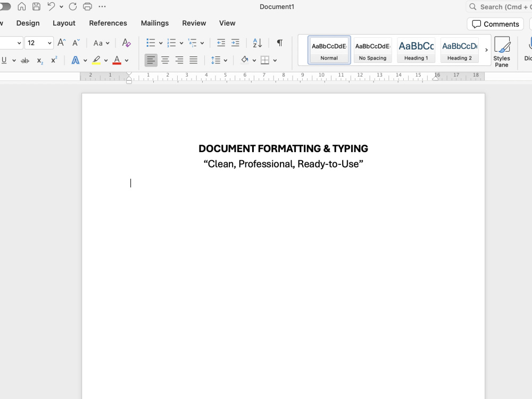Apply shading with the fill bucket
532x399 pixels.
(245, 60)
